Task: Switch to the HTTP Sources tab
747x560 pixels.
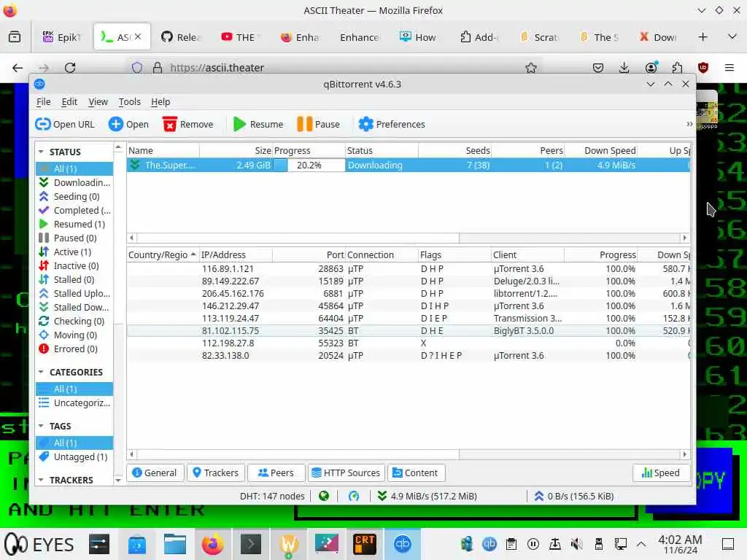Action: (346, 472)
